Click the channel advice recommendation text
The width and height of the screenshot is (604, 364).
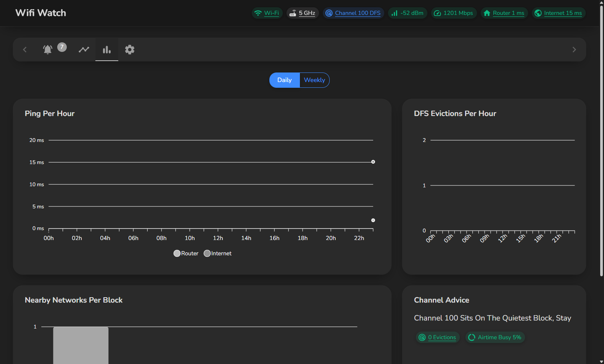(x=493, y=318)
